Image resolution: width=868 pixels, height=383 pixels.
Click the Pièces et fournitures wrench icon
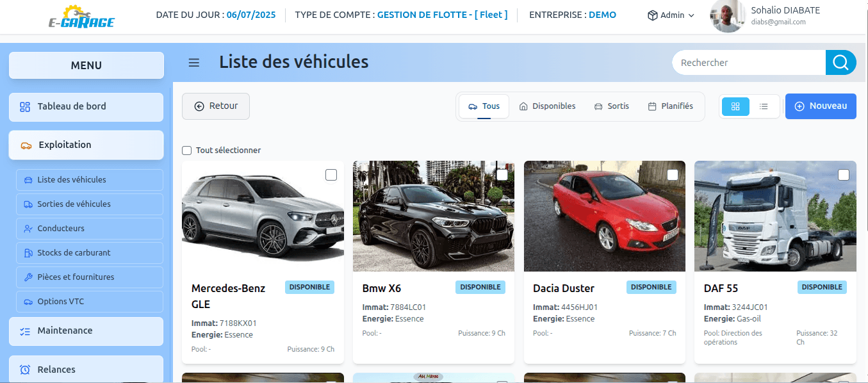click(28, 277)
